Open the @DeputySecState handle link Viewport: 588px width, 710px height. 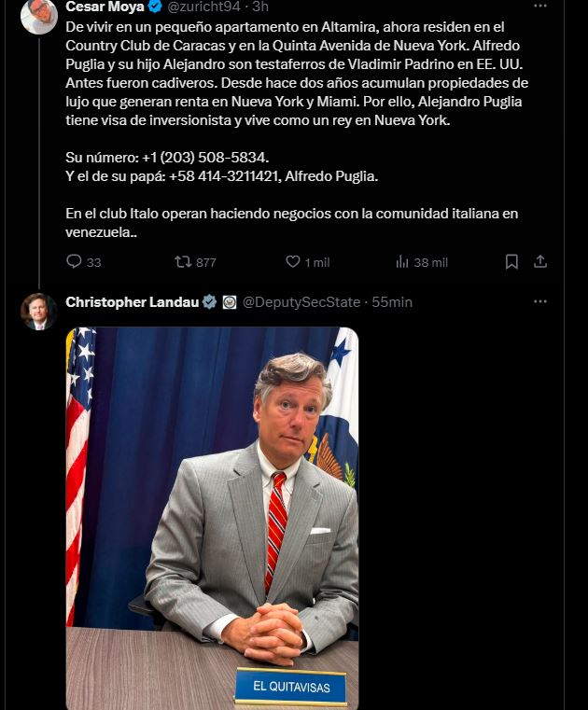(x=301, y=301)
